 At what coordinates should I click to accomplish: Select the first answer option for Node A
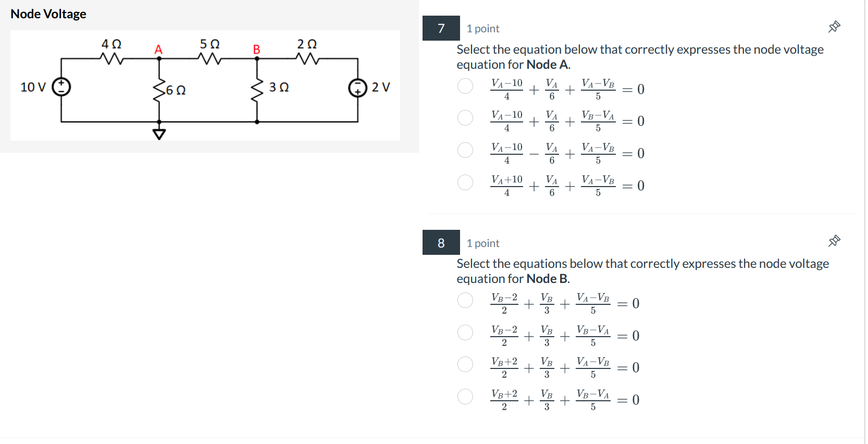click(465, 86)
